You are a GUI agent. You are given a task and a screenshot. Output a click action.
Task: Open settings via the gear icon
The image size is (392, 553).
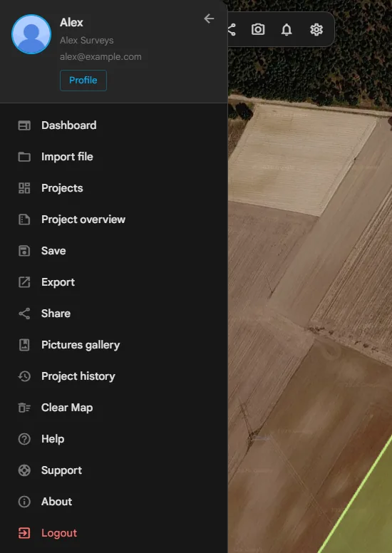tap(316, 30)
